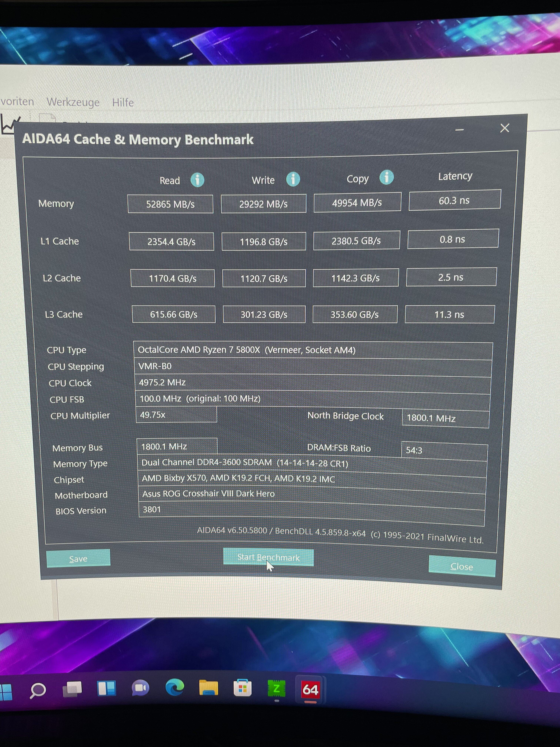Click the Copy info icon
This screenshot has height=747, width=560.
coord(386,177)
